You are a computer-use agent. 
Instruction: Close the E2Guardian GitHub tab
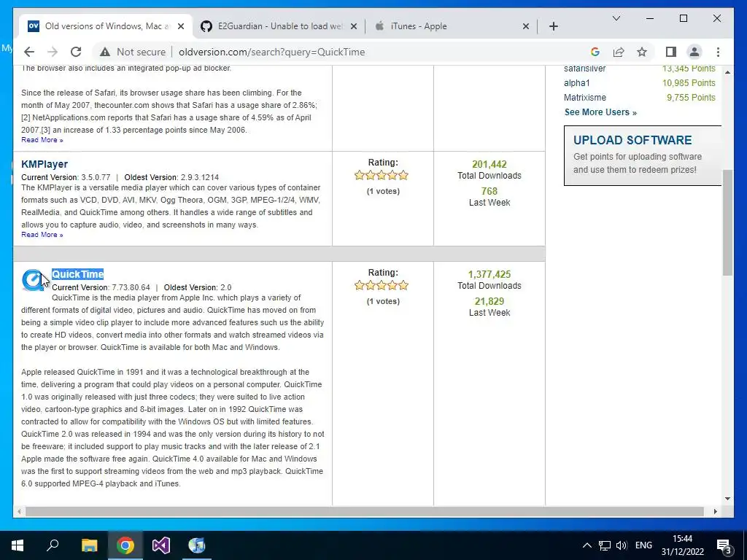coord(354,26)
